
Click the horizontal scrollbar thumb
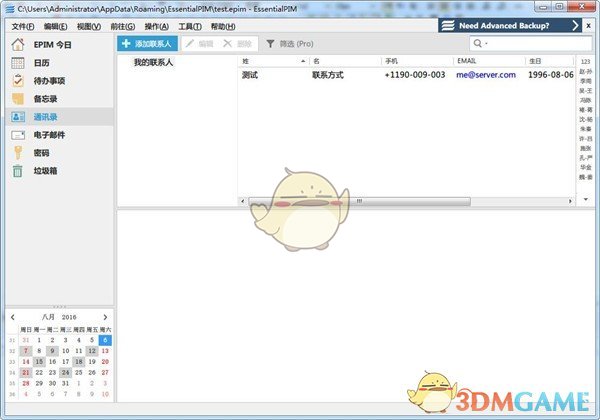click(x=359, y=201)
